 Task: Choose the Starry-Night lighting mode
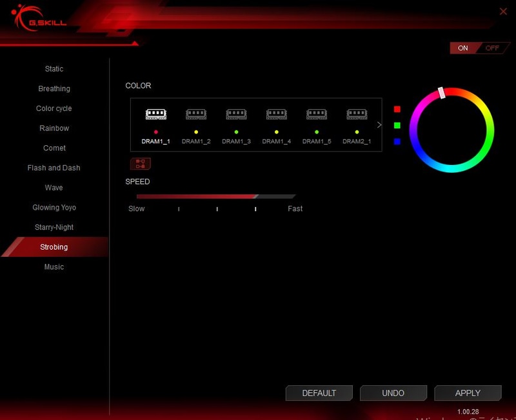click(x=54, y=227)
